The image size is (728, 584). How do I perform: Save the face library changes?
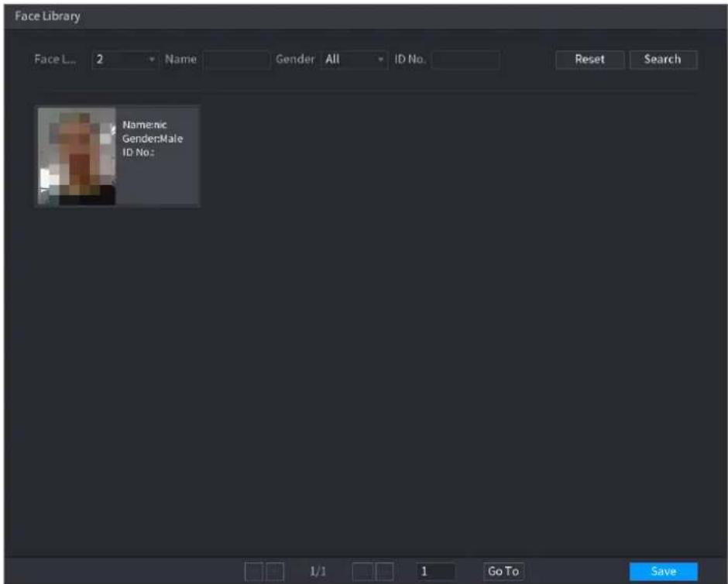(x=664, y=572)
